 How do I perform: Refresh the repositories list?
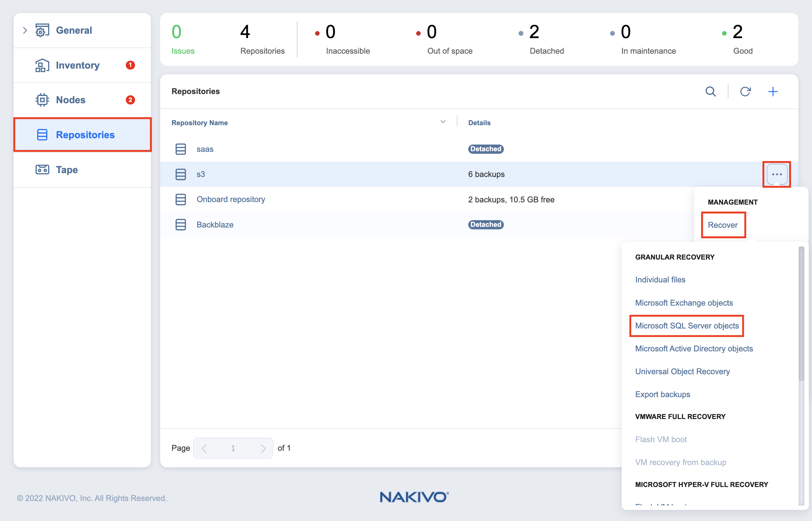click(745, 92)
